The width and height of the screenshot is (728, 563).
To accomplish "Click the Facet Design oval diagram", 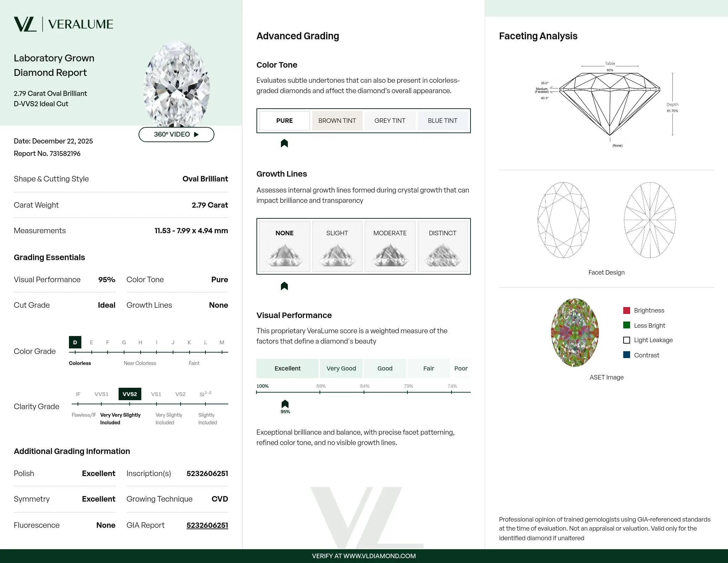I will tap(564, 220).
